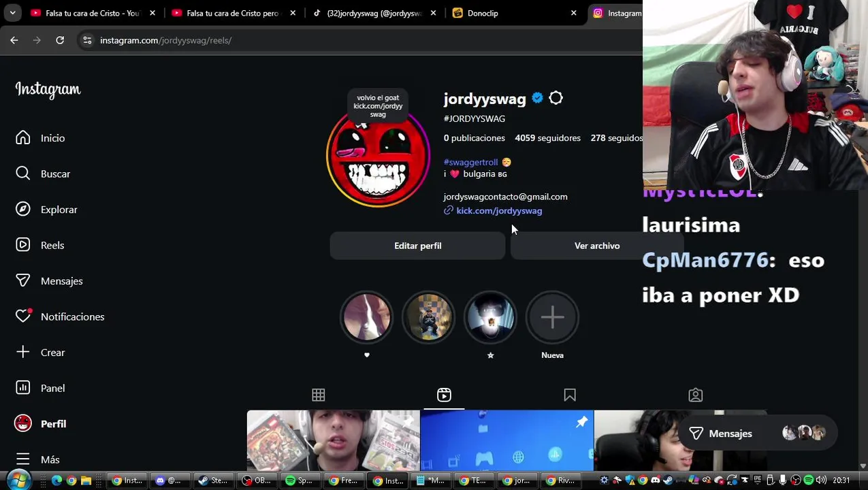The height and width of the screenshot is (490, 868).
Task: View site information icon in address bar
Action: (x=87, y=40)
